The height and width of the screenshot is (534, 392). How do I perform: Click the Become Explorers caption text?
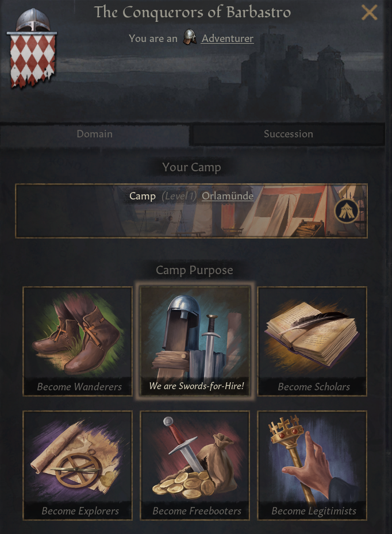[x=80, y=511]
